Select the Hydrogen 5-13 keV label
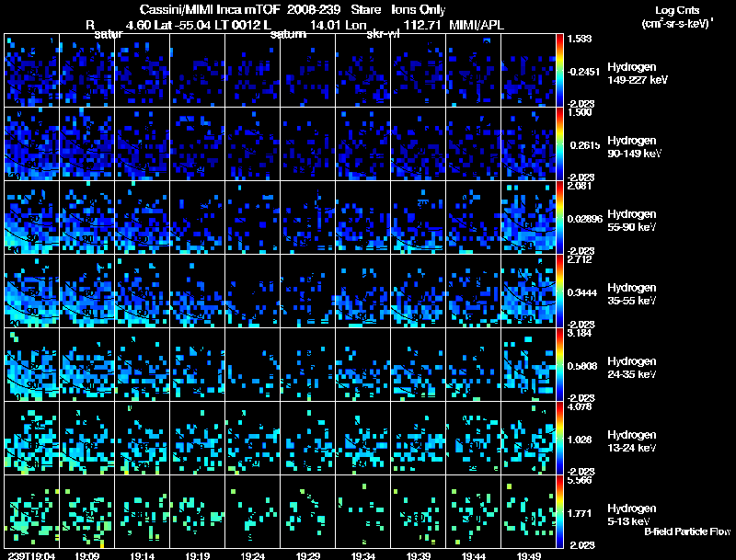The image size is (736, 560). click(631, 515)
